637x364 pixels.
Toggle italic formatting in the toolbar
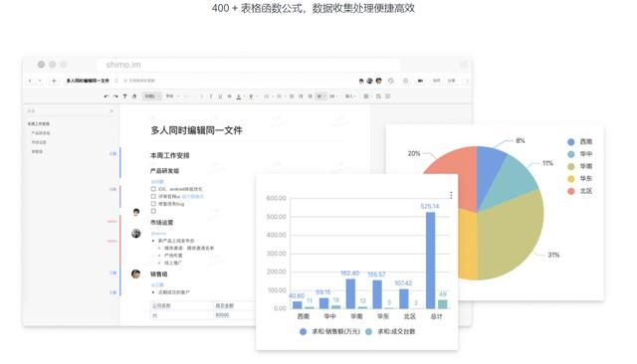[x=211, y=96]
